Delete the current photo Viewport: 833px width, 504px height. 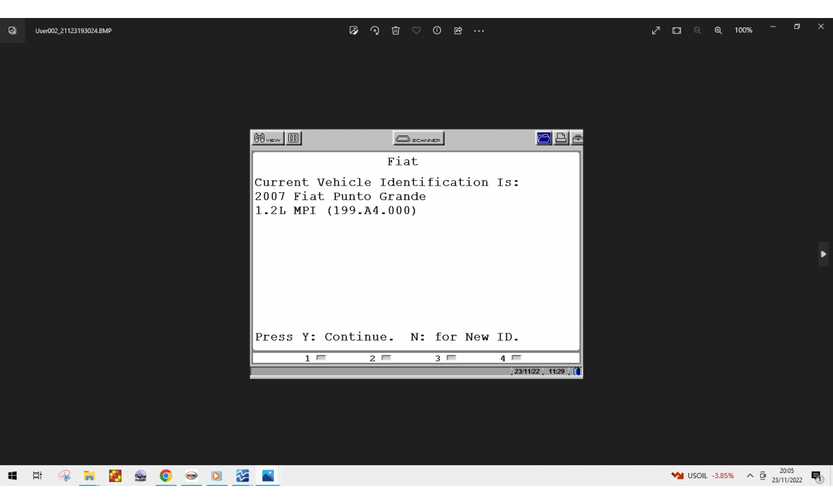(396, 30)
